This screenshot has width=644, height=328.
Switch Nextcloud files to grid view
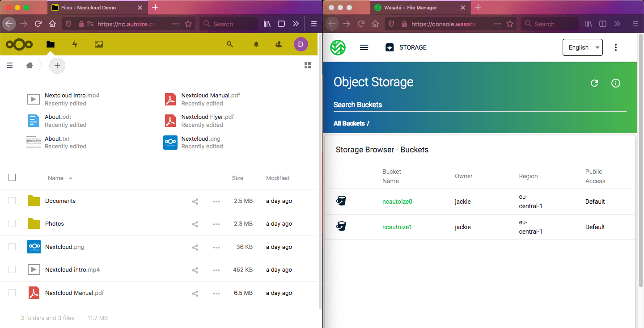tap(308, 66)
